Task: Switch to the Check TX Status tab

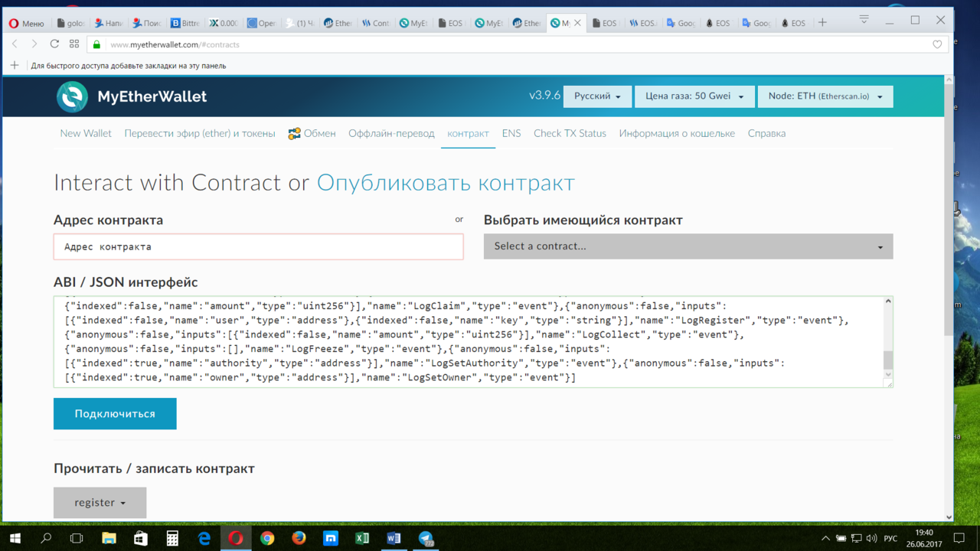Action: (570, 133)
